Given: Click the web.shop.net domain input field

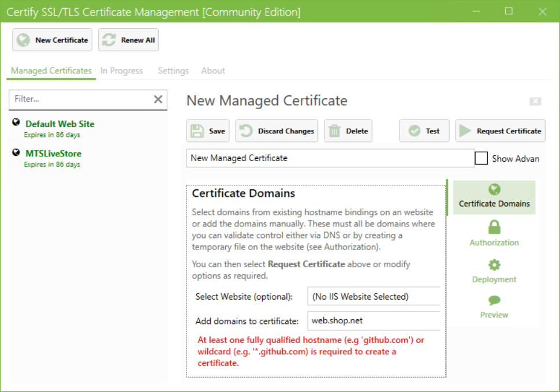Looking at the screenshot, I should click(x=374, y=320).
